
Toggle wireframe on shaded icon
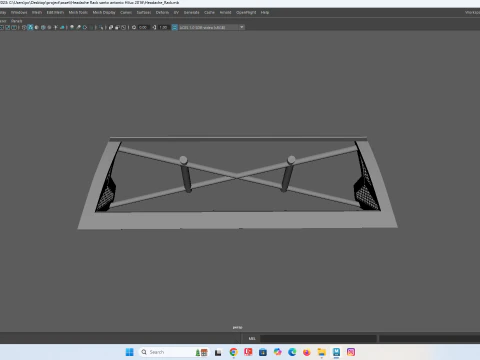pyautogui.click(x=43, y=27)
